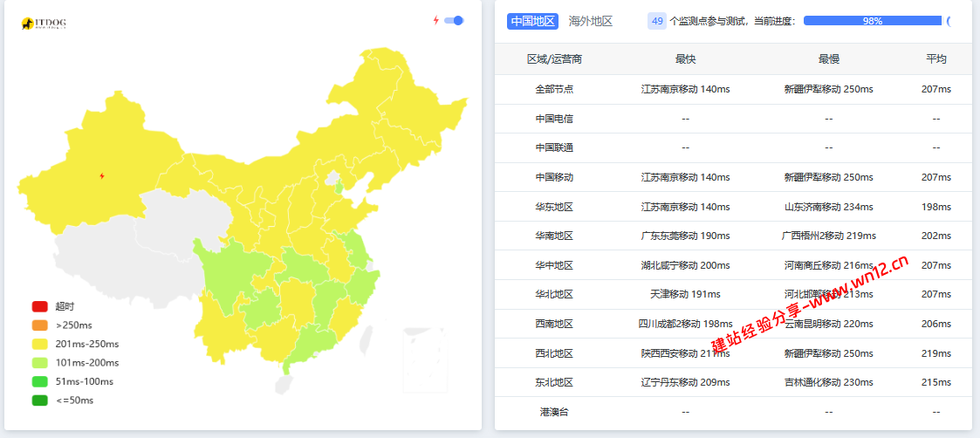
Task: Select the 华南地区 row label
Action: [554, 236]
